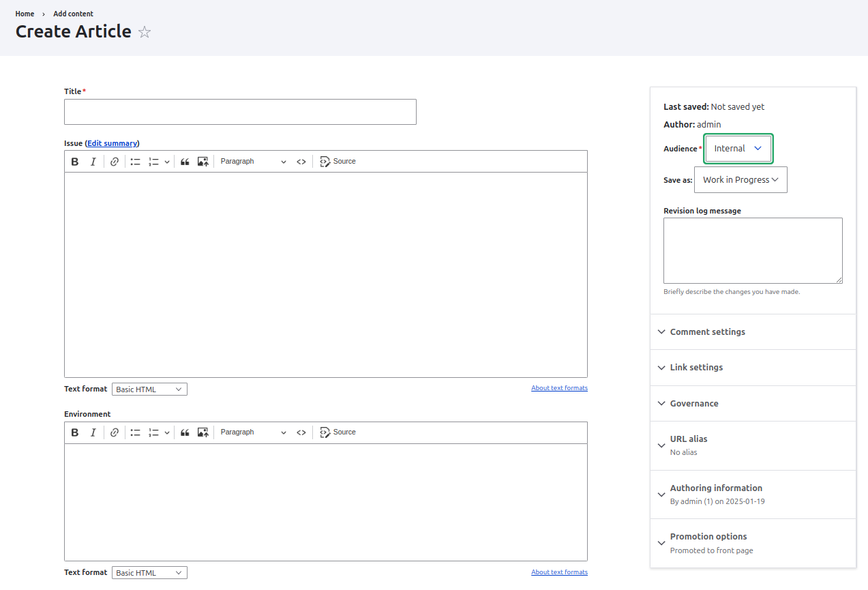Image resolution: width=868 pixels, height=590 pixels.
Task: Open the Audience dropdown set to Internal
Action: pyautogui.click(x=738, y=149)
